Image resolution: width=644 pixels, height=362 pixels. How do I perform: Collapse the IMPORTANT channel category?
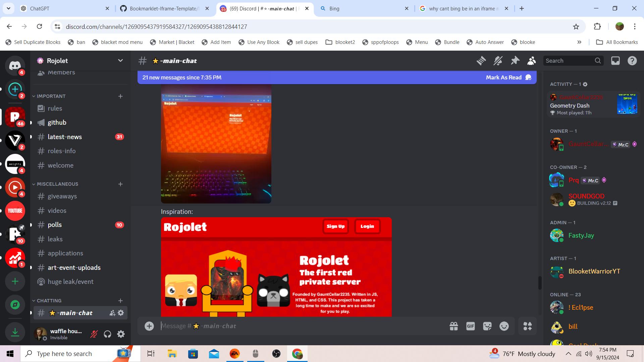[x=51, y=96]
